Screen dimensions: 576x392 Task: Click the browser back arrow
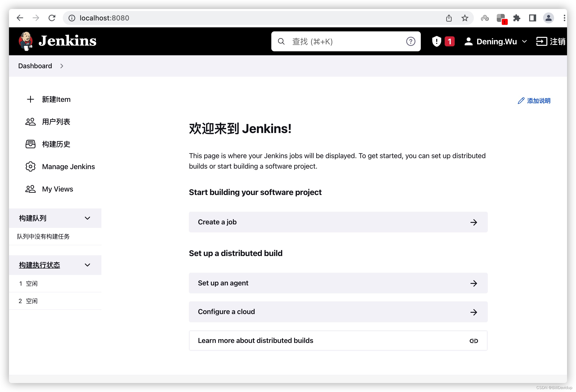[20, 18]
